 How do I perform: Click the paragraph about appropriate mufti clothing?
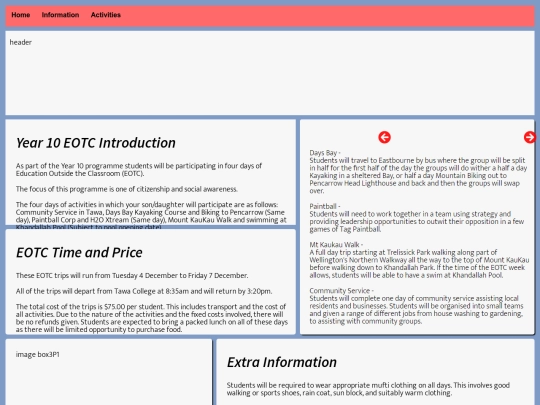click(368, 389)
